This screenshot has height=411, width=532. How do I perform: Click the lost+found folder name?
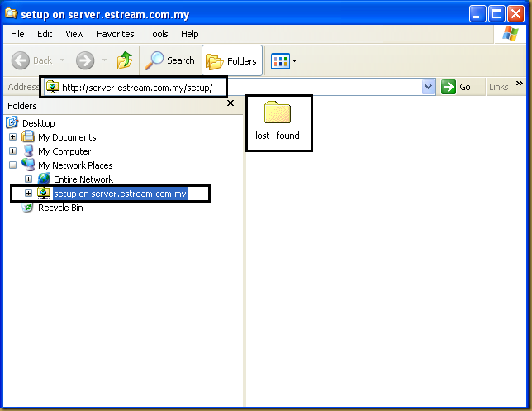click(278, 136)
